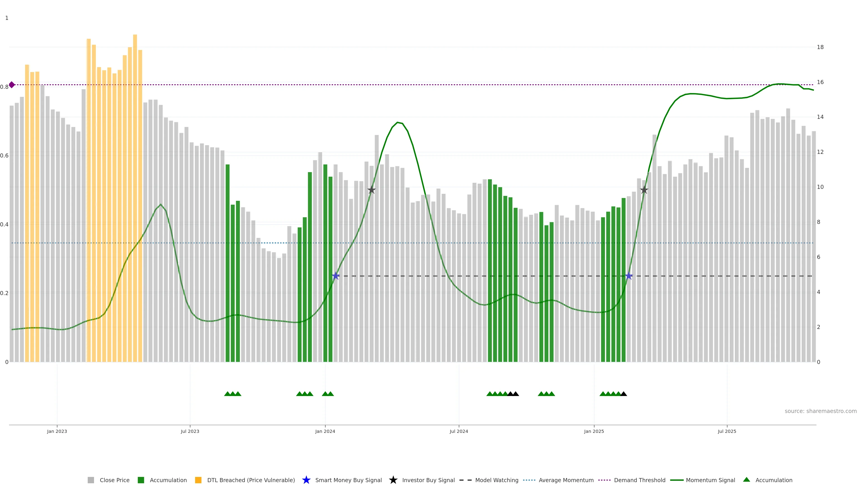Click the Jul 2024 axis label
Screen dimensions: 868x488
(x=459, y=431)
